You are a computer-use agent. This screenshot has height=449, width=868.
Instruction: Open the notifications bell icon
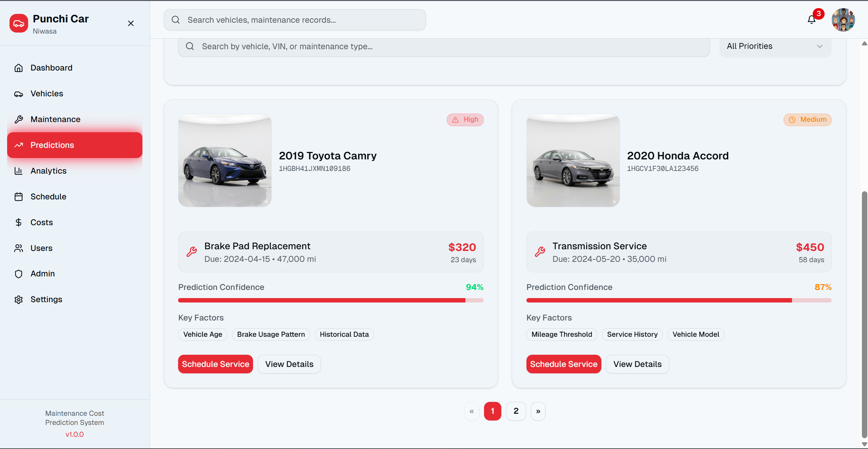[x=812, y=19]
